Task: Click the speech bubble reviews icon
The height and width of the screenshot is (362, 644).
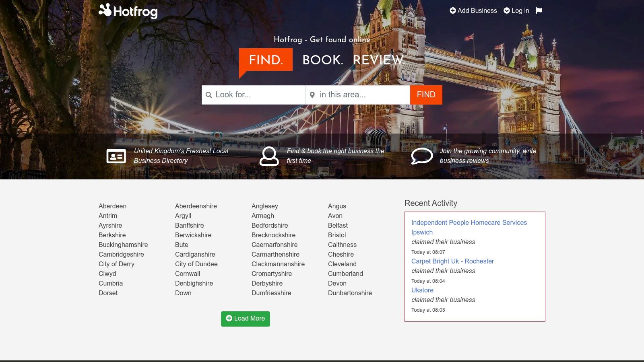Action: pyautogui.click(x=422, y=156)
